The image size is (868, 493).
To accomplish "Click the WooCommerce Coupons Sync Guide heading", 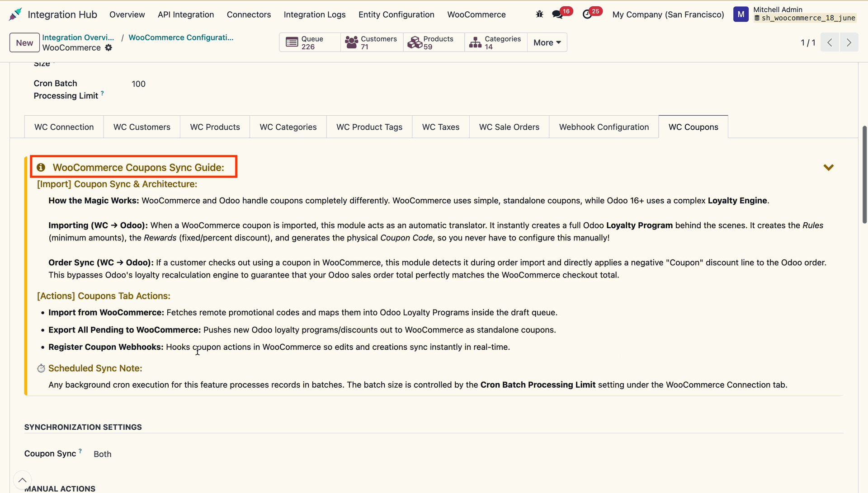I will [138, 168].
